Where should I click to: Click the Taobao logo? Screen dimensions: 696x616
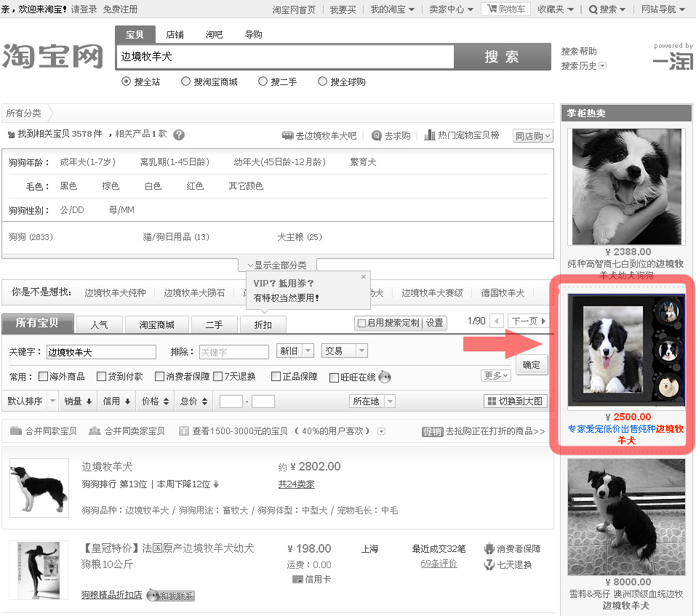(x=52, y=56)
